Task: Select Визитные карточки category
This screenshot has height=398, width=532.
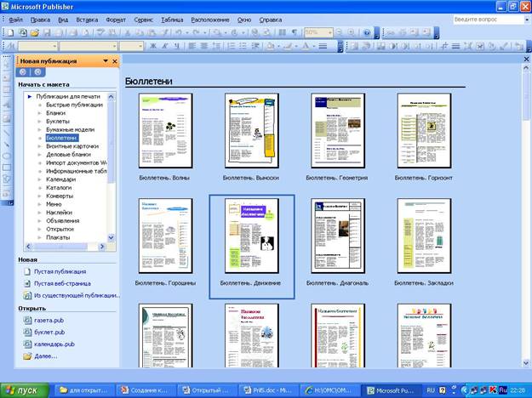Action: point(72,146)
